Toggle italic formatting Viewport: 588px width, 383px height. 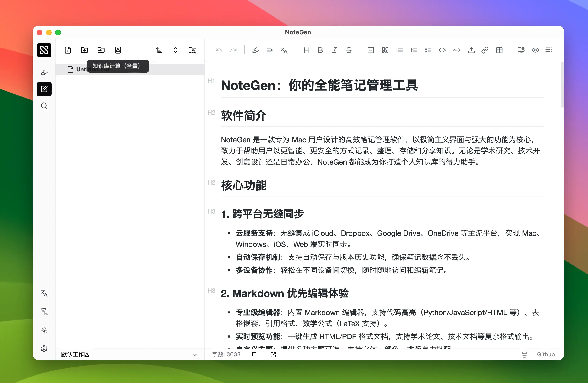335,50
